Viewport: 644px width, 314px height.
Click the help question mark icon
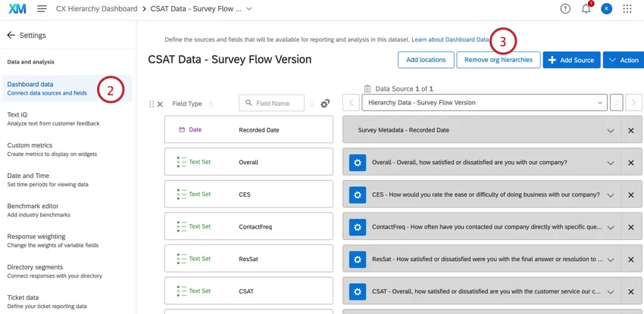(565, 9)
